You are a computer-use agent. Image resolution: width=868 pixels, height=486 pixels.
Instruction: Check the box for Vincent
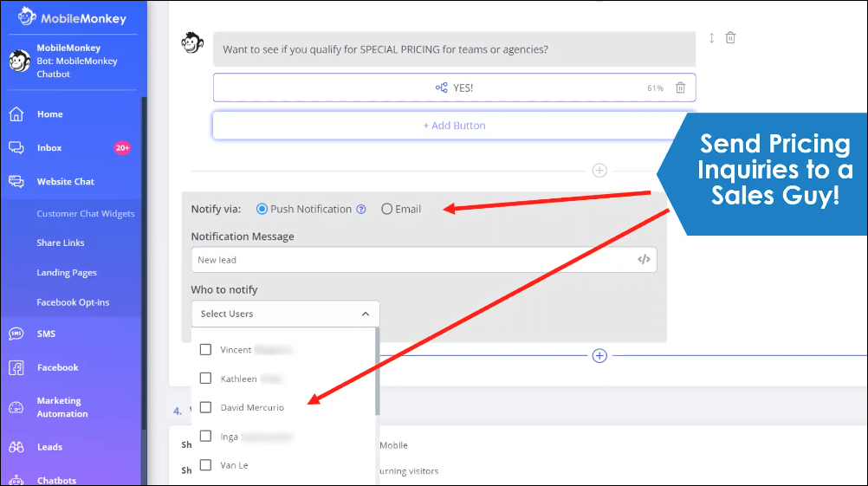(x=205, y=349)
